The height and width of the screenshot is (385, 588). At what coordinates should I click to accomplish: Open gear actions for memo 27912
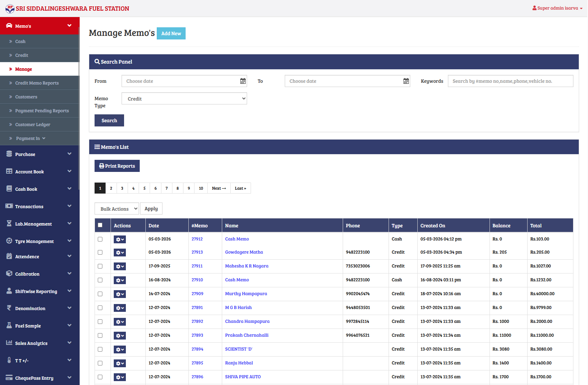pos(119,239)
